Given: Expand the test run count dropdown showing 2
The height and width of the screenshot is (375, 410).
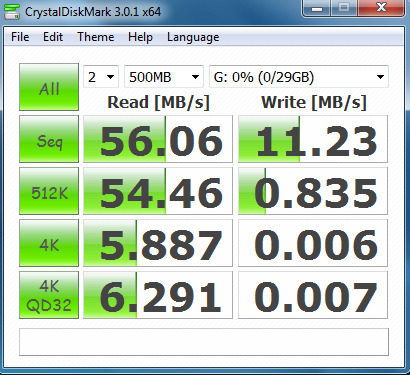Looking at the screenshot, I should (101, 77).
